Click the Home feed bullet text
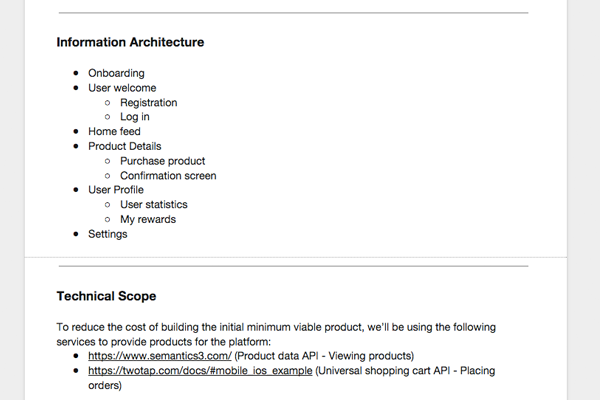 (x=114, y=132)
